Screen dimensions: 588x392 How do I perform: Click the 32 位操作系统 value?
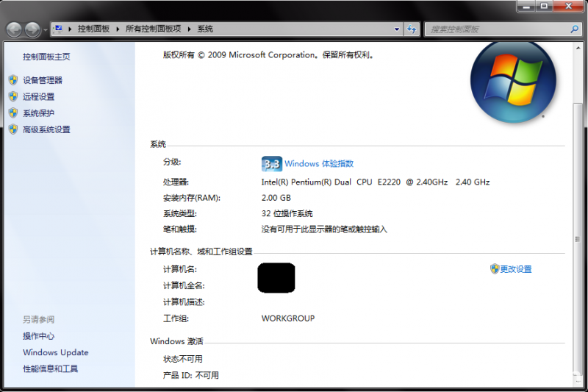(x=287, y=214)
